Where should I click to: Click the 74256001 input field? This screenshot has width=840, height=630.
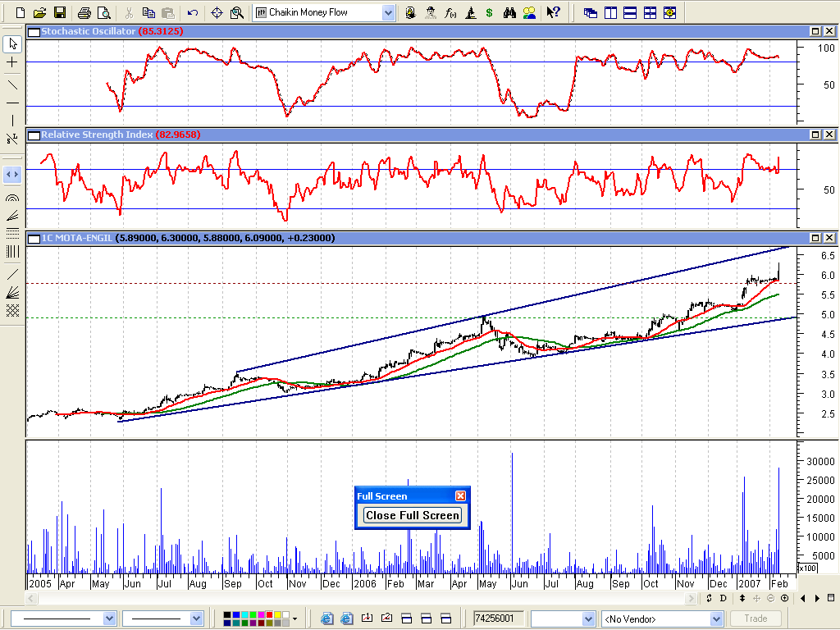pyautogui.click(x=497, y=619)
